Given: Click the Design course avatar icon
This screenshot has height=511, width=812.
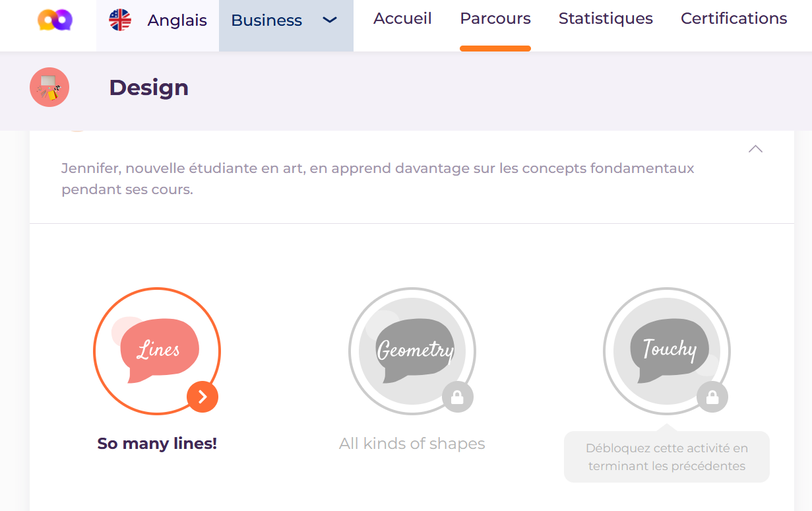Looking at the screenshot, I should (x=49, y=86).
